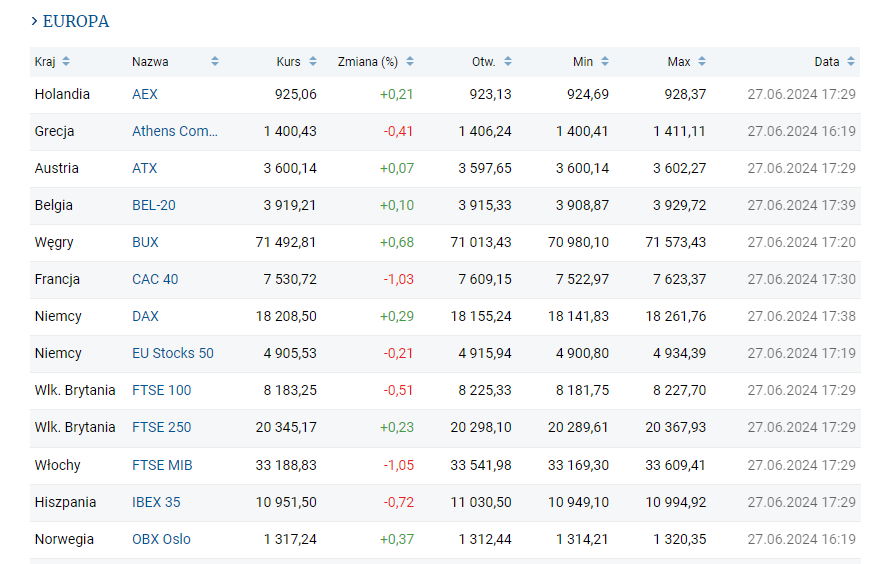Open the CAC 40 index link
Viewport: 888px width, 564px height.
tap(155, 279)
